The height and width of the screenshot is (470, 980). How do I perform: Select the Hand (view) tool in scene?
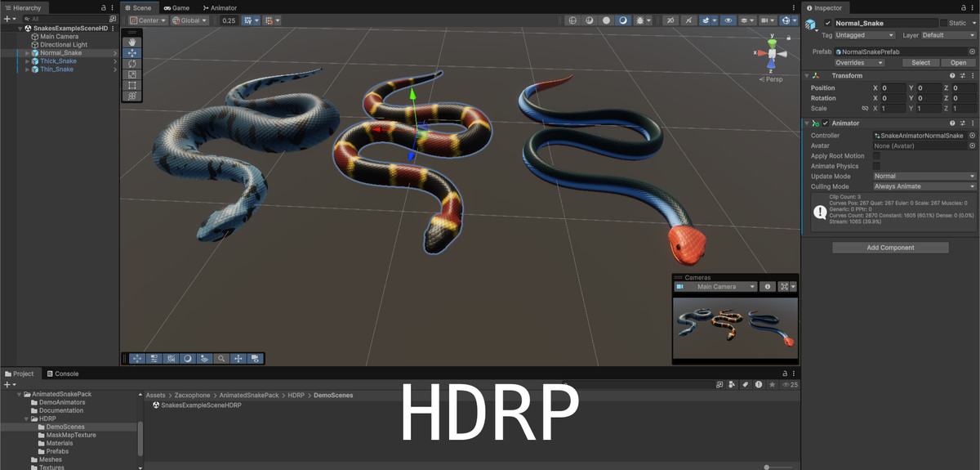click(132, 42)
